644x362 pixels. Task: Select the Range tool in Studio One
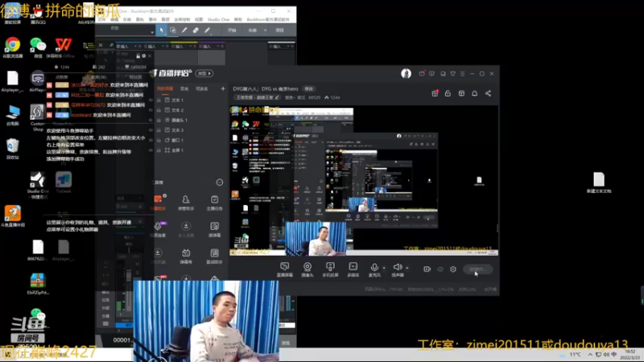click(x=173, y=30)
